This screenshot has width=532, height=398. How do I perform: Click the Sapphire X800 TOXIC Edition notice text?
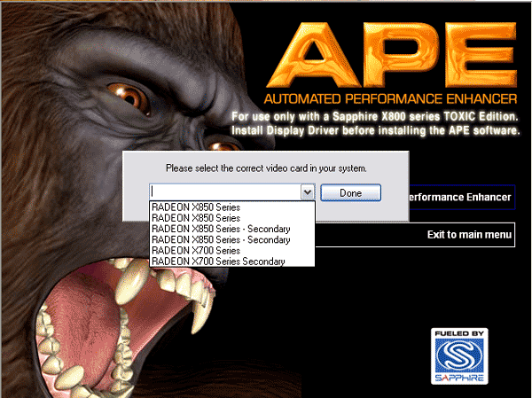click(x=374, y=116)
